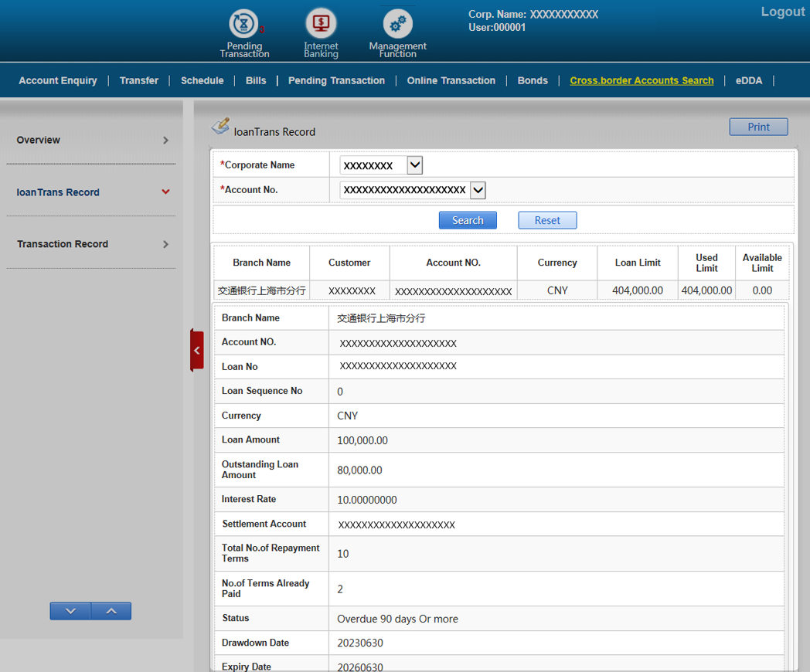Select the Loan Limit value 404,000.00

638,290
